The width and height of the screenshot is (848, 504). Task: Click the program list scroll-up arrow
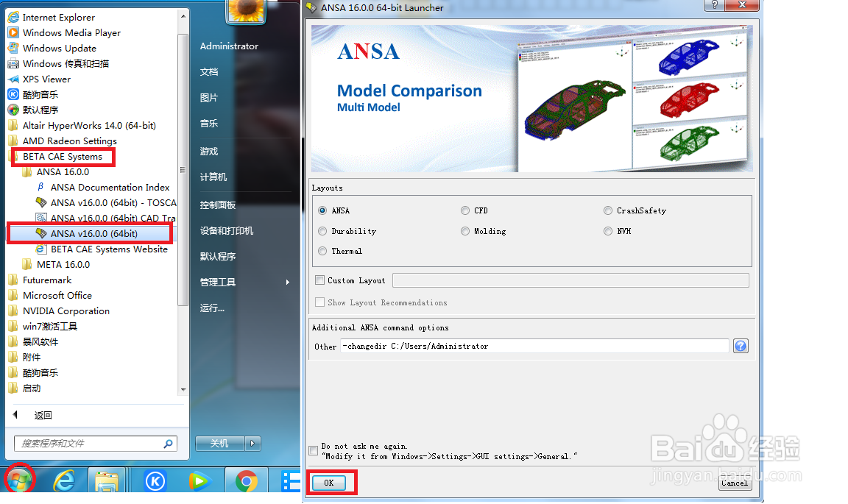(183, 16)
